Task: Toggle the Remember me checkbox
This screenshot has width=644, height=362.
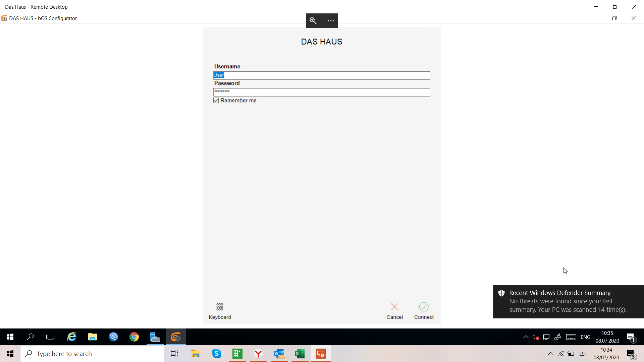Action: click(216, 101)
